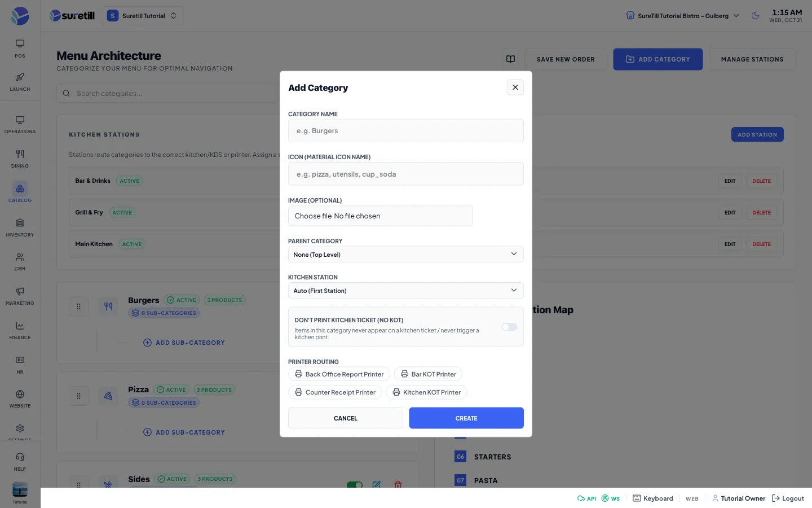Click the Category Name input field
This screenshot has height=508, width=812.
pos(406,131)
